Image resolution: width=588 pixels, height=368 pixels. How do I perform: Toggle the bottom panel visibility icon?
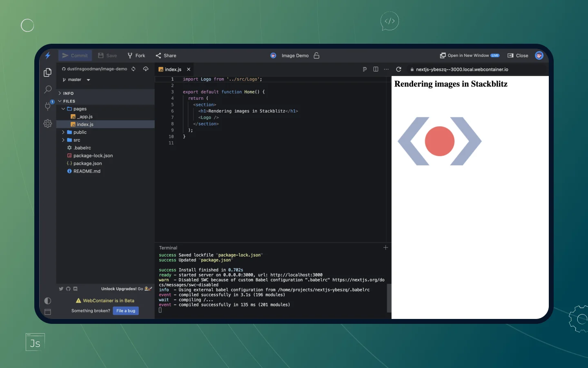47,312
